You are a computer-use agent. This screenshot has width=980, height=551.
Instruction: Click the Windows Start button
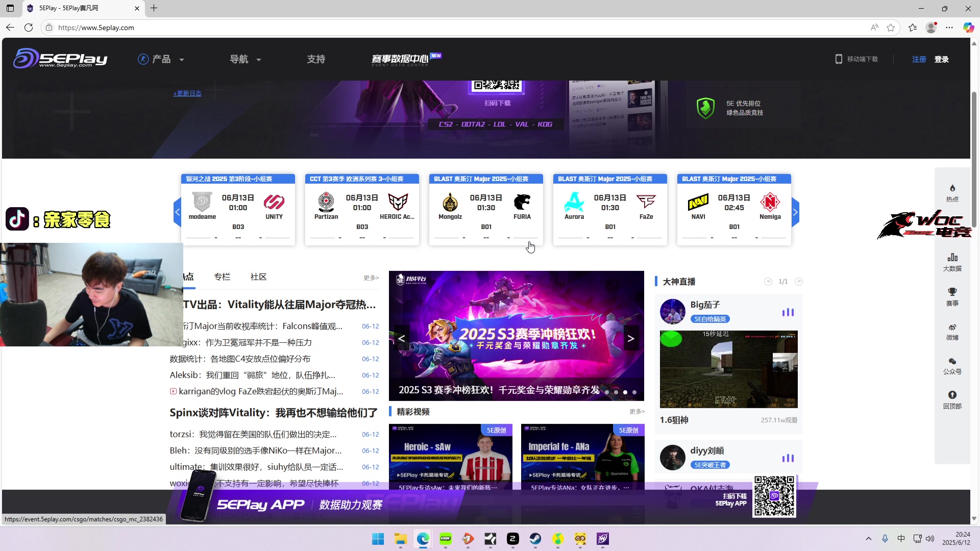pyautogui.click(x=378, y=539)
